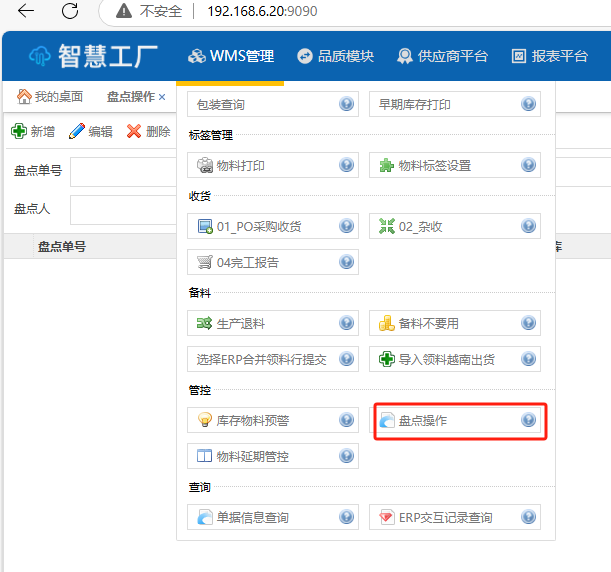
Task: Close the 盘点操作 tab
Action: tap(162, 97)
